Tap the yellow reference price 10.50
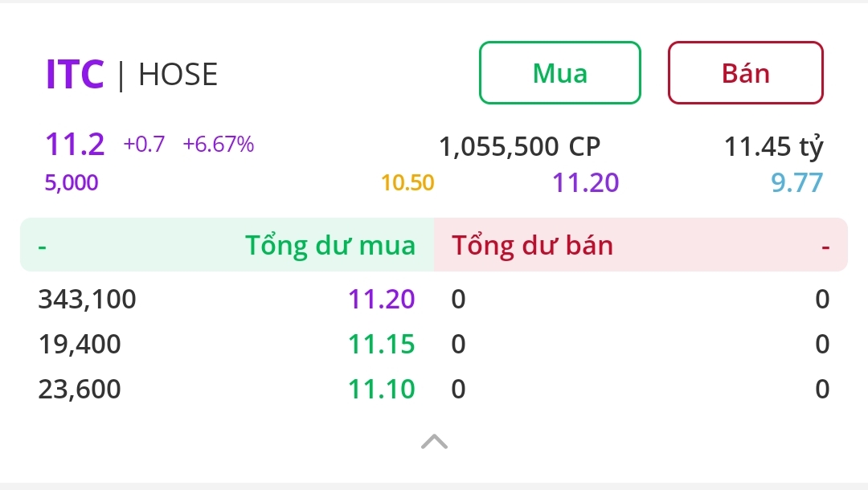Image resolution: width=868 pixels, height=490 pixels. coord(407,183)
